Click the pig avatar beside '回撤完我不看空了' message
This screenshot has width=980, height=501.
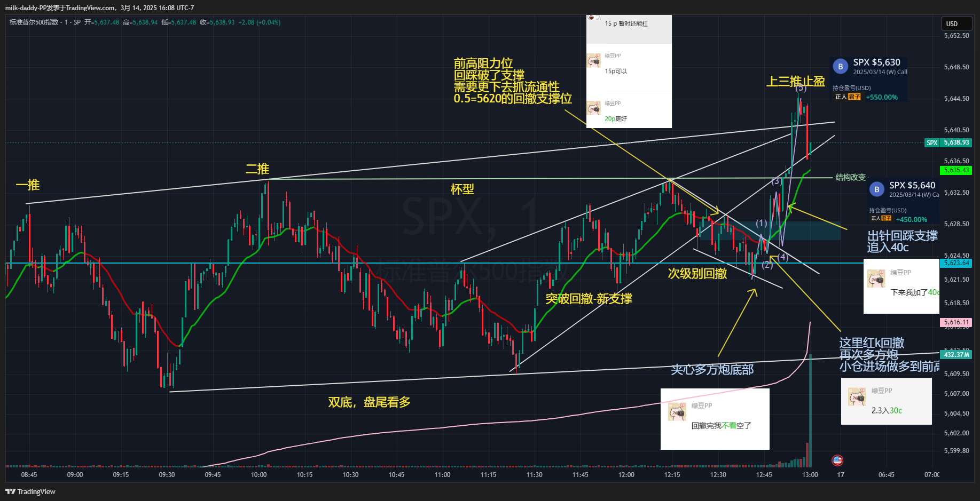677,412
